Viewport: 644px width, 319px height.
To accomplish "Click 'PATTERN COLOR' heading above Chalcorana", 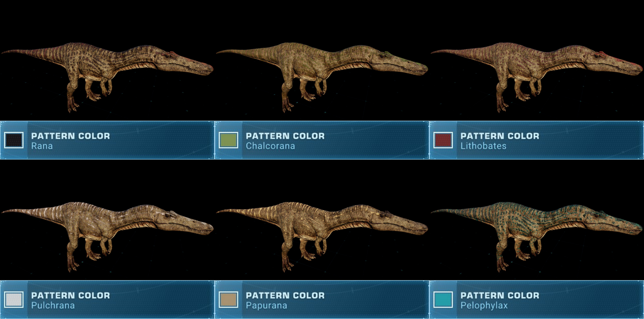I will click(x=285, y=136).
